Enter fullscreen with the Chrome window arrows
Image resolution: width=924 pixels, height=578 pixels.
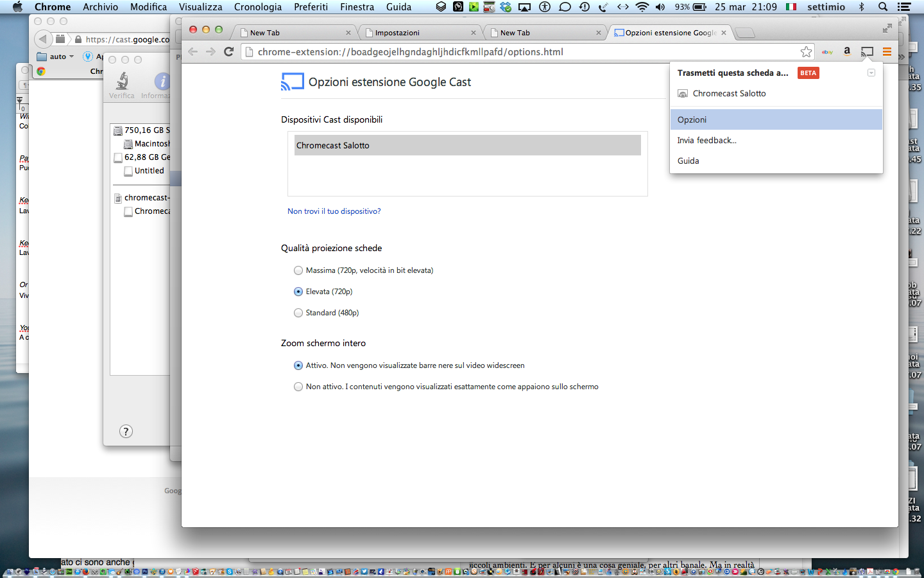pos(887,28)
